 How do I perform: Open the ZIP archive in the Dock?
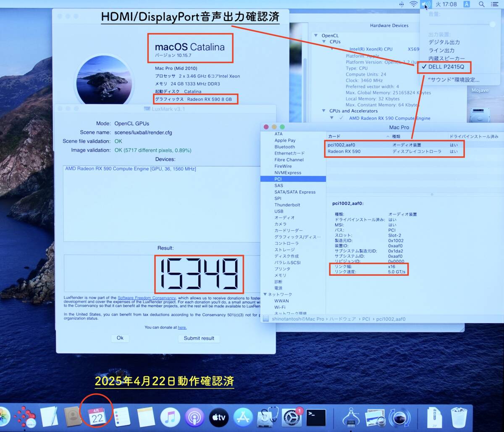pos(434,417)
